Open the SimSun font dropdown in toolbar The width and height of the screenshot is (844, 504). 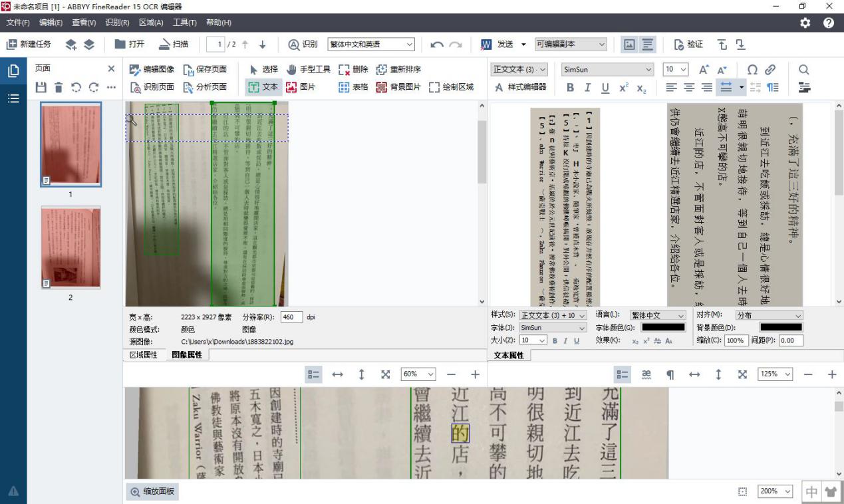pos(607,69)
